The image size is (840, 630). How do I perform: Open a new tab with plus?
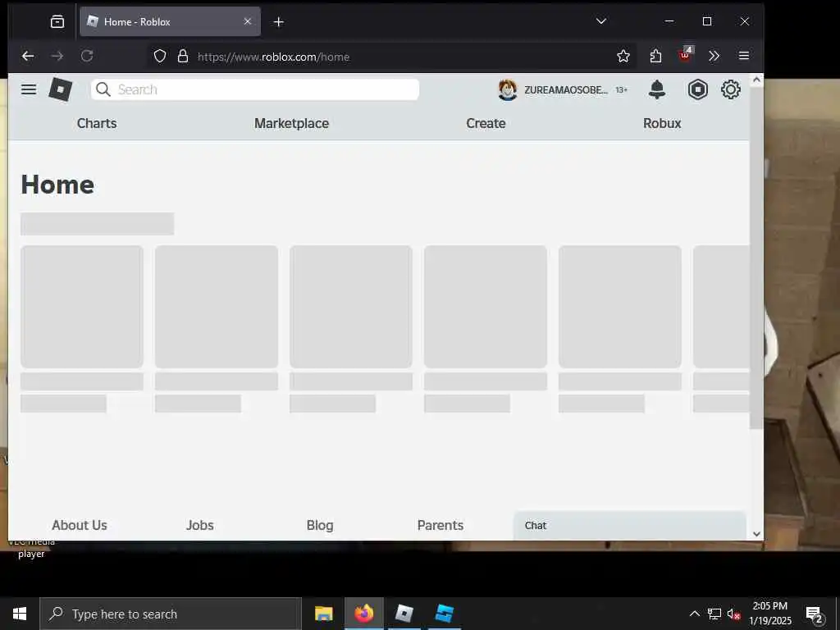coord(279,22)
